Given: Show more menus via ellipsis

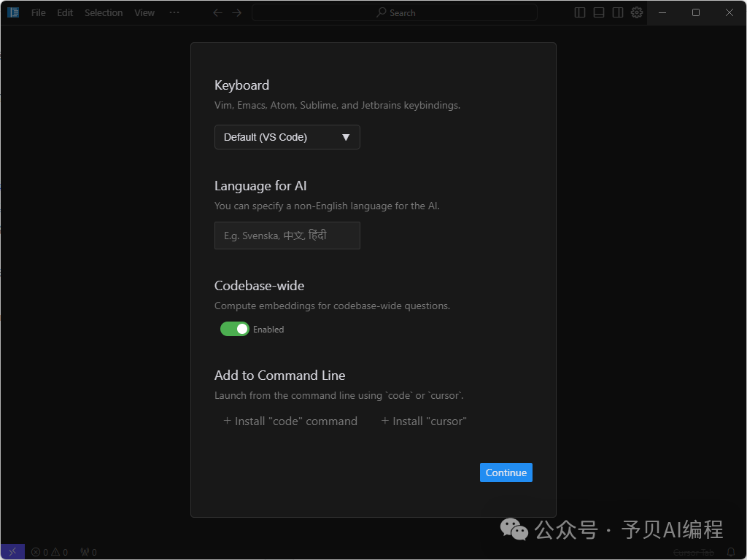Looking at the screenshot, I should 174,13.
